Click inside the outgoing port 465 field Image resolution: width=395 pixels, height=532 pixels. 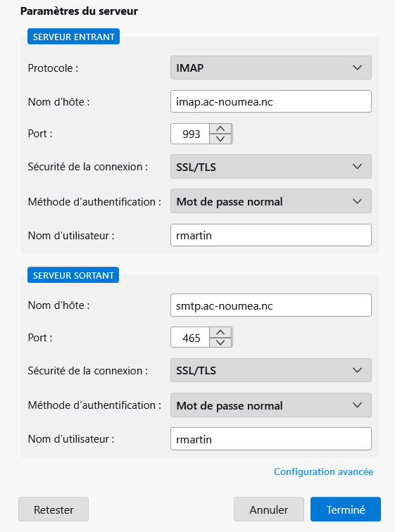(x=190, y=338)
